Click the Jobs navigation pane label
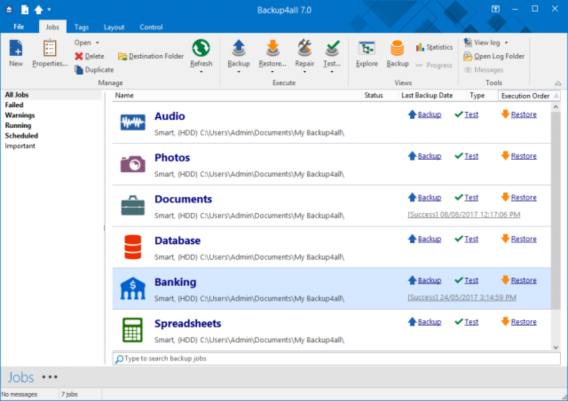568x401 pixels. point(21,377)
